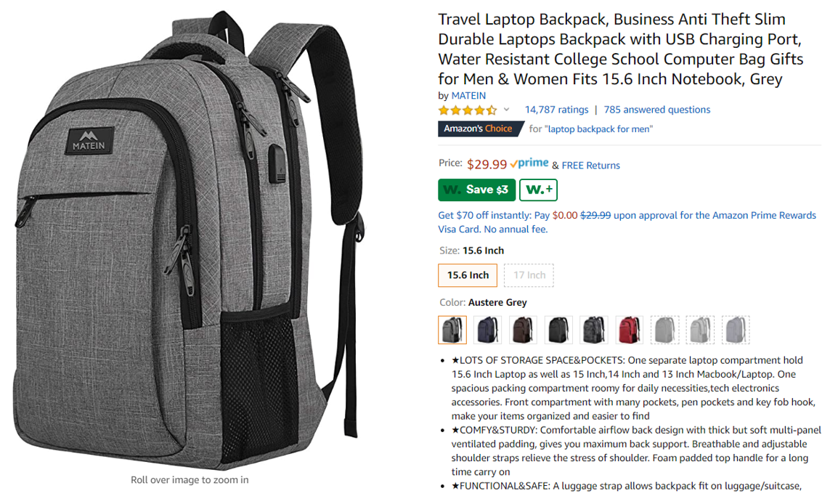Choose the brown backpack swatch

(x=523, y=329)
